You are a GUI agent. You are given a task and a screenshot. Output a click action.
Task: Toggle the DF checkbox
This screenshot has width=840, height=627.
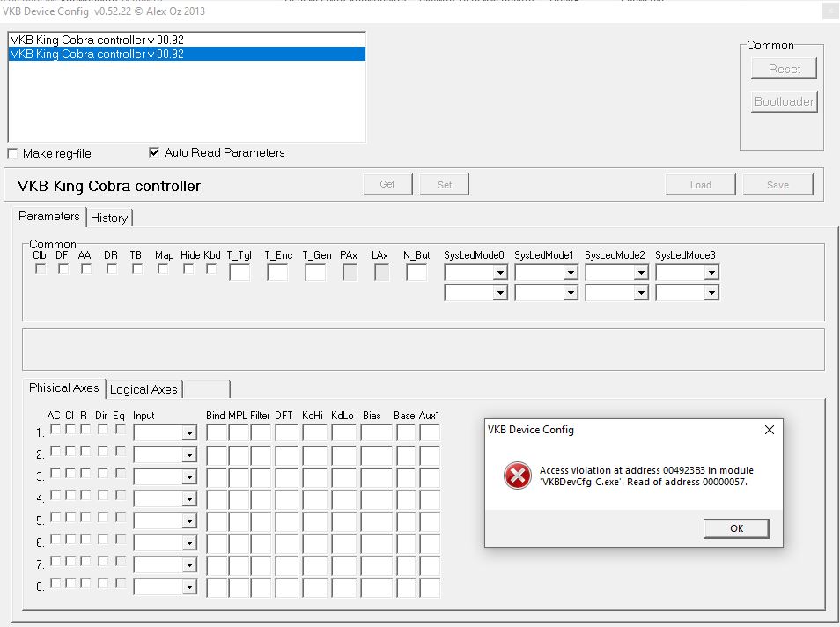[63, 269]
